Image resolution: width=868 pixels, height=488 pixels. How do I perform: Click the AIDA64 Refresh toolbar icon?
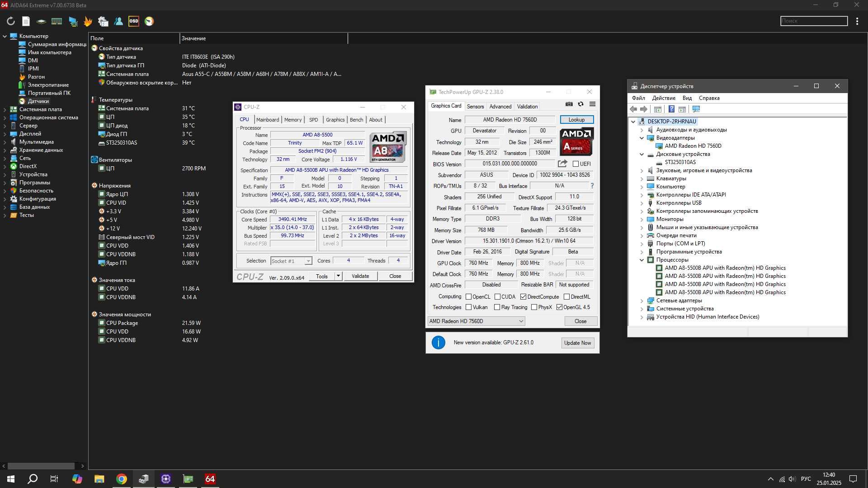point(11,21)
